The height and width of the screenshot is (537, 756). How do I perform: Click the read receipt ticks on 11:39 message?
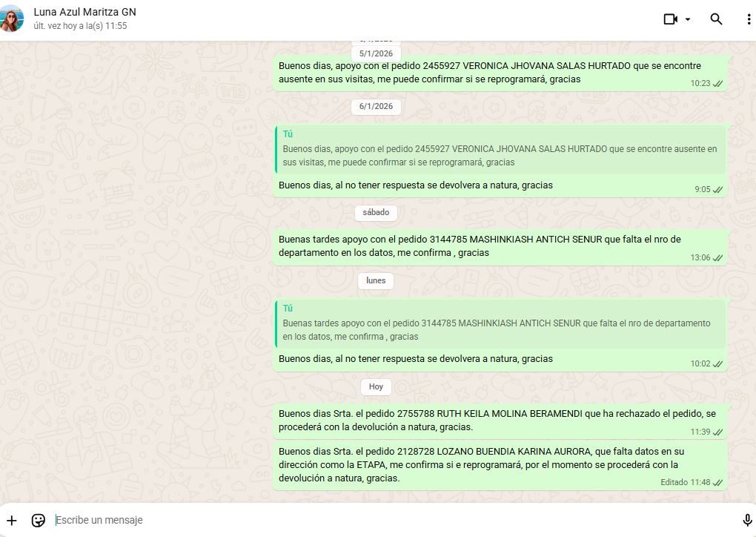point(717,432)
